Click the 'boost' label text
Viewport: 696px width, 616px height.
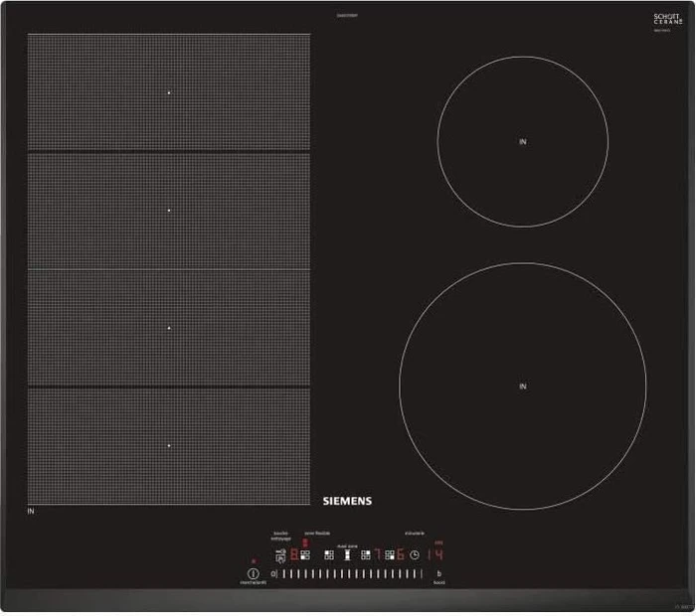(x=439, y=582)
